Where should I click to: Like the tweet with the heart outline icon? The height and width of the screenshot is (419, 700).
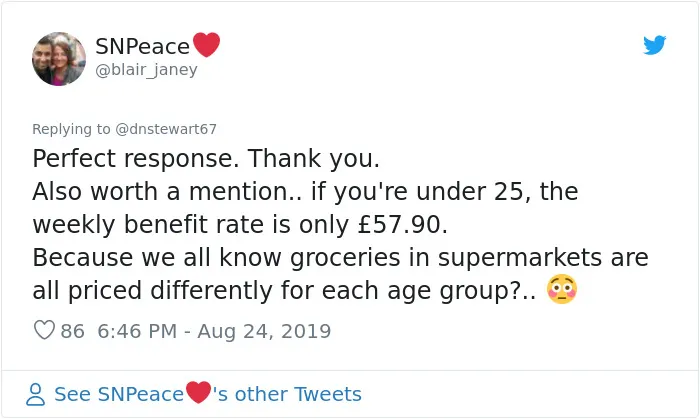coord(44,330)
